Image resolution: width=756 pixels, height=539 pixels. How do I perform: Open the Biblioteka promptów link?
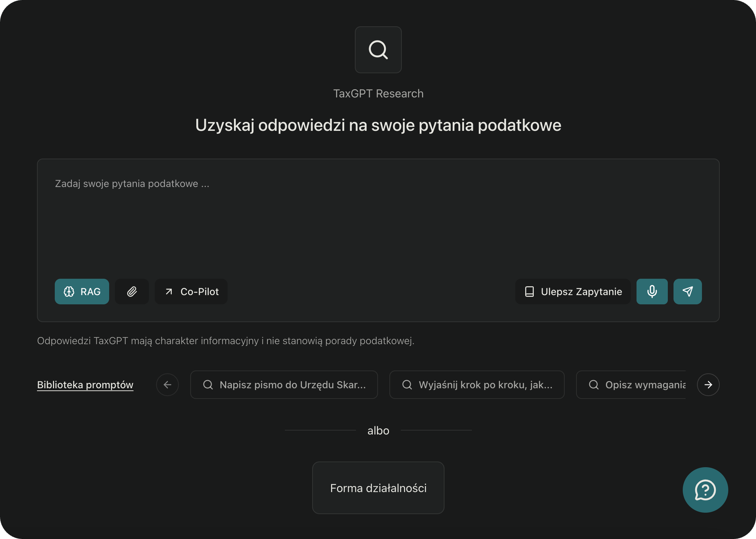85,385
